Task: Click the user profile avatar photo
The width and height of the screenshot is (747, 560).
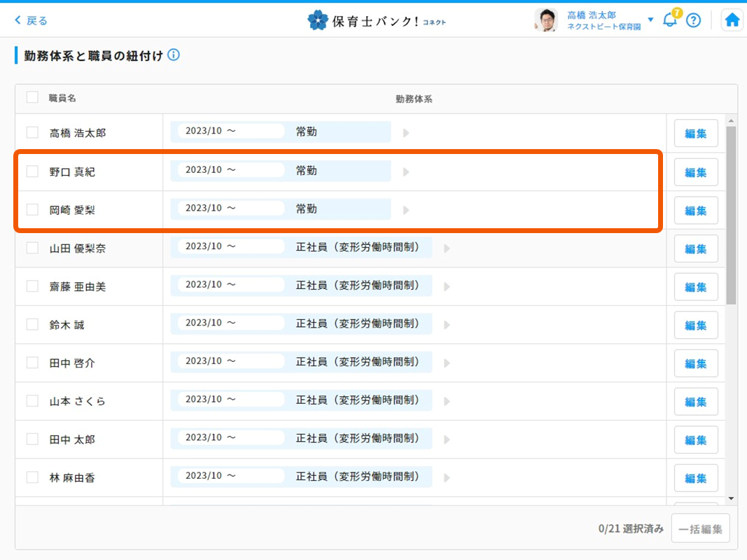Action: 546,20
